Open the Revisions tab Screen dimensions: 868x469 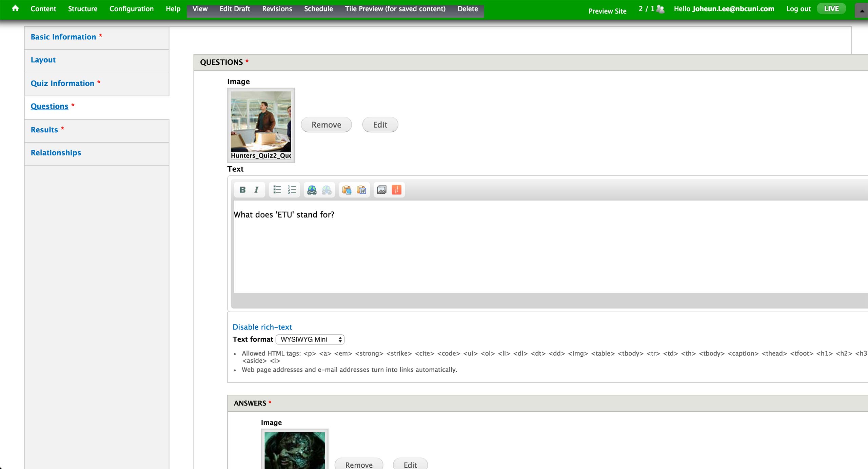(277, 9)
